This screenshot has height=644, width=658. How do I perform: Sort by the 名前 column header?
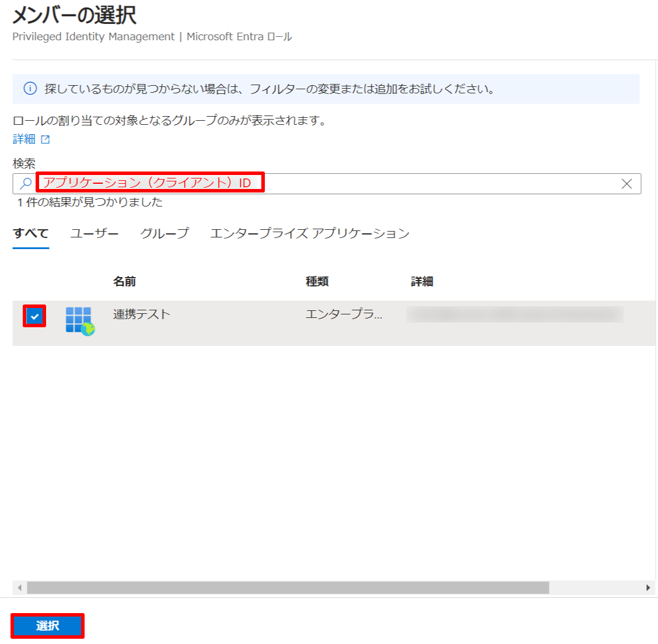click(x=124, y=281)
